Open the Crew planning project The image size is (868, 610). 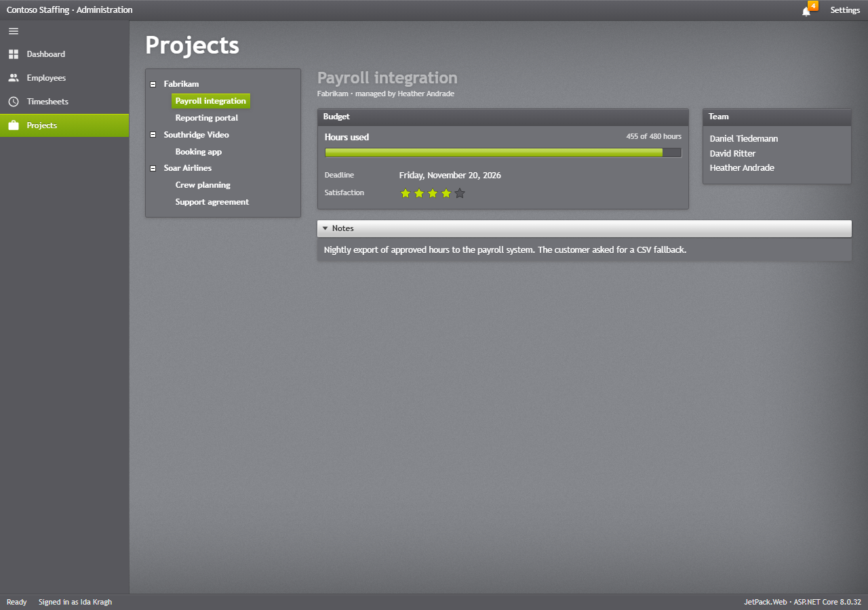point(203,185)
